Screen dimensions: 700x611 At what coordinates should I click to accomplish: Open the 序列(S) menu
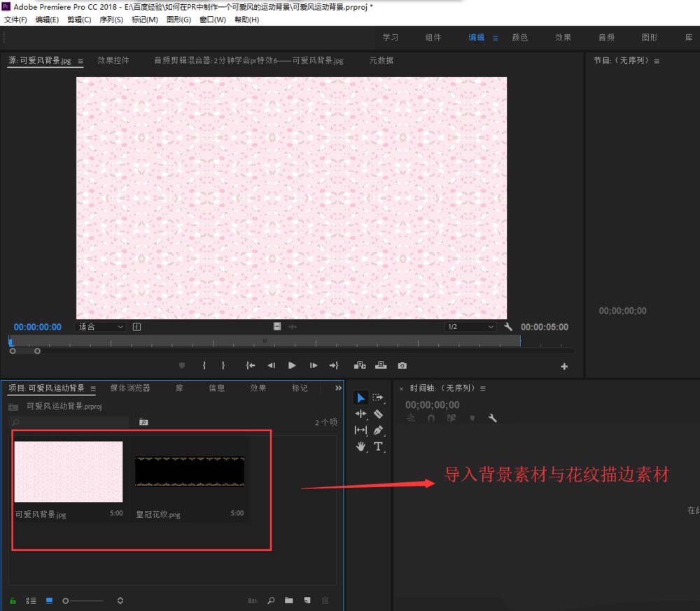[111, 20]
